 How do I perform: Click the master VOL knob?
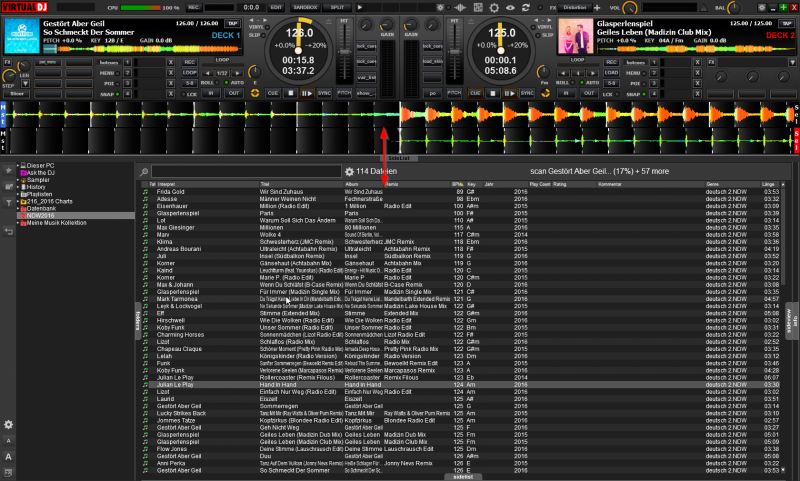click(631, 8)
